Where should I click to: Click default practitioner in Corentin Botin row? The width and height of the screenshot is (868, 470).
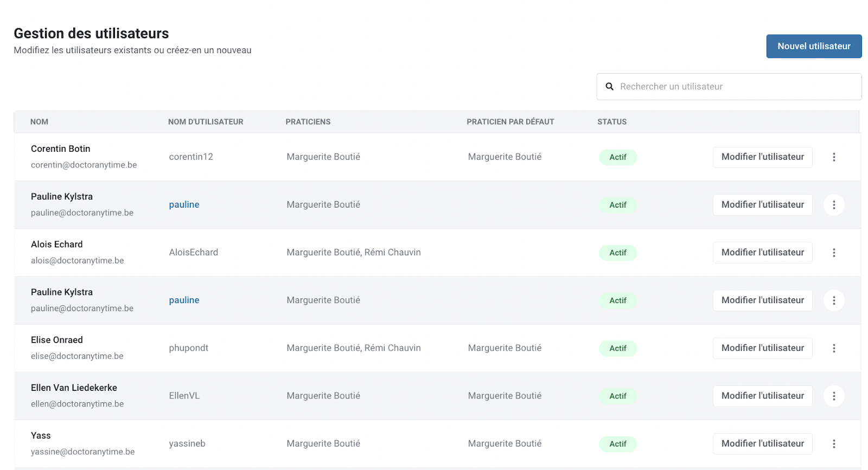pos(505,157)
